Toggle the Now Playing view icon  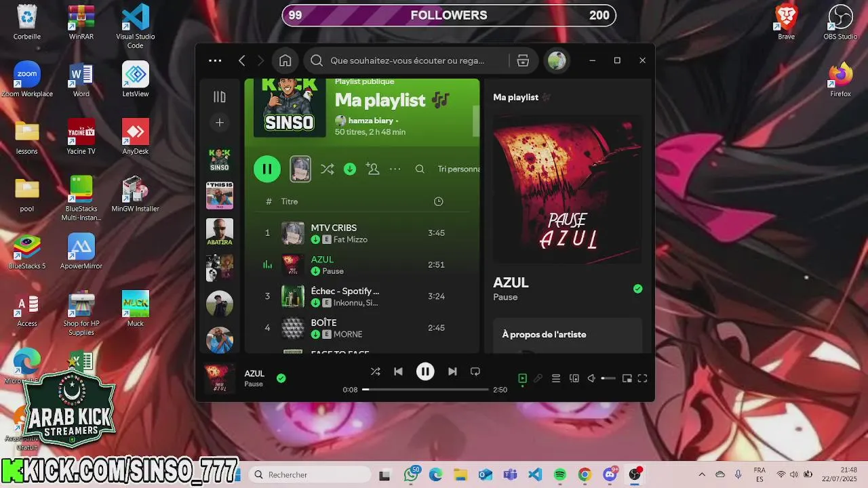[x=522, y=378]
